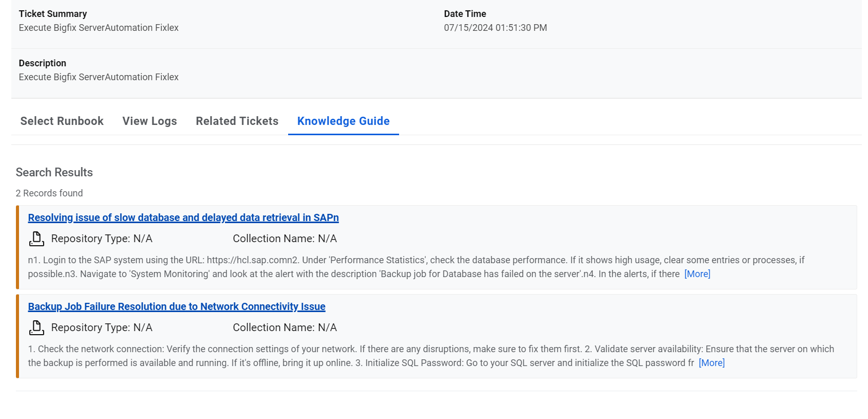Expand [More] on the SAP database result
Image resolution: width=868 pixels, height=419 pixels.
tap(697, 274)
